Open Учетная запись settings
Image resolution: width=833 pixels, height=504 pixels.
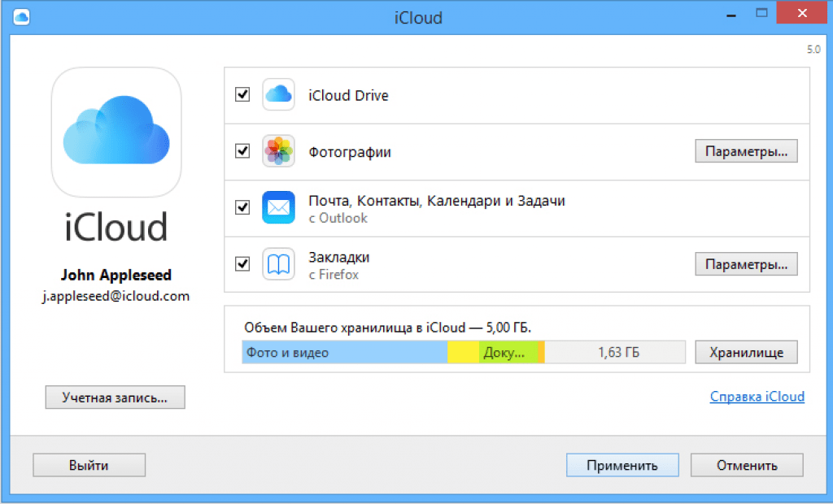pos(115,398)
